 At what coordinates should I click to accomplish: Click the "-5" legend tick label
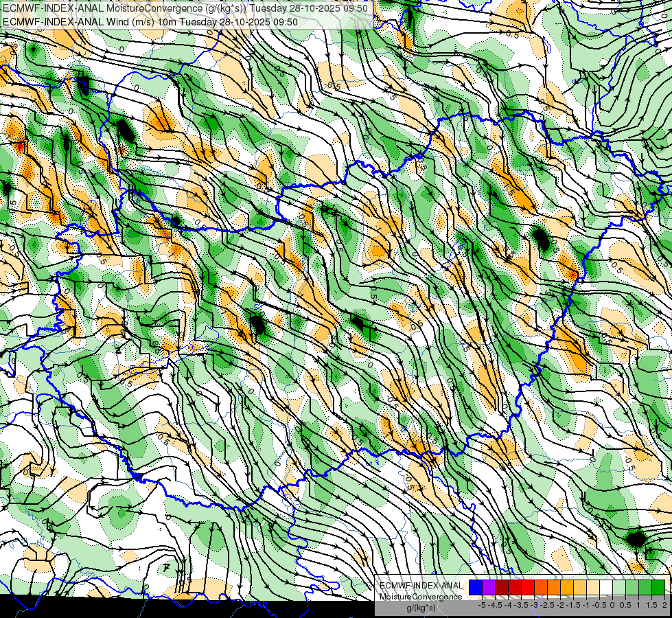click(x=482, y=605)
